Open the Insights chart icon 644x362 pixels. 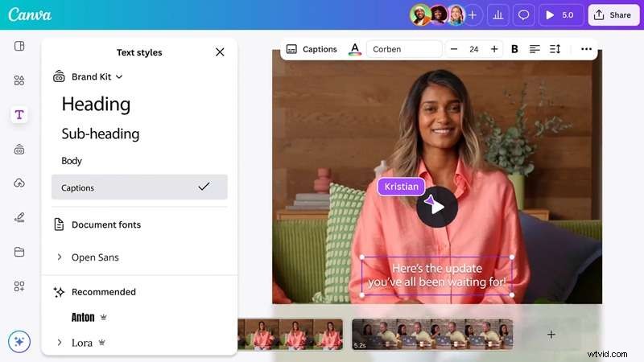pos(497,15)
